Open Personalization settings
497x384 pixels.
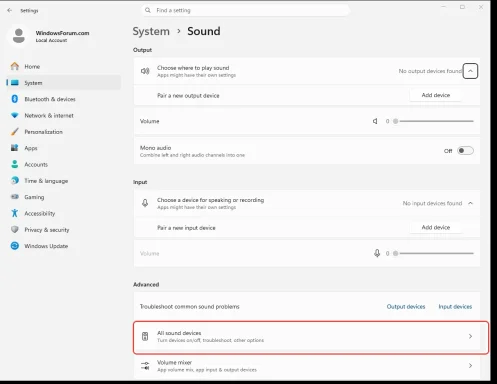pos(63,132)
